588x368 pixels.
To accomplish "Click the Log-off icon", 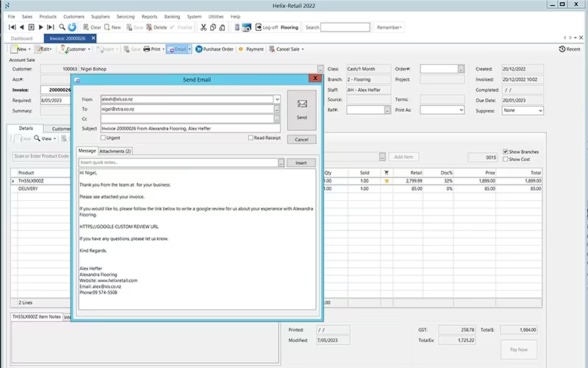I will tap(259, 27).
